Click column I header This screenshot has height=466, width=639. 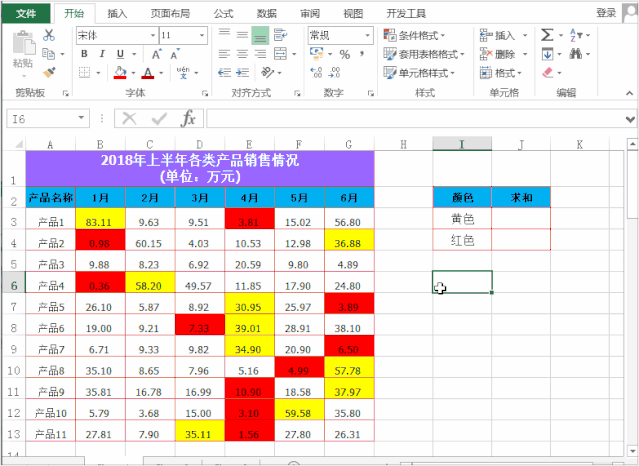pyautogui.click(x=462, y=144)
